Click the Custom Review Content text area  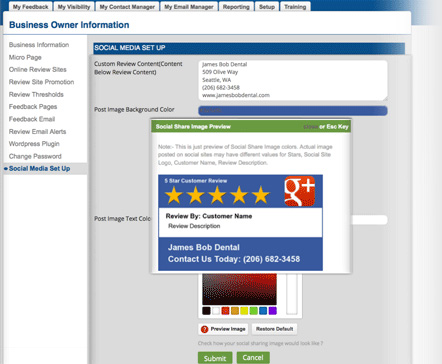tap(293, 80)
